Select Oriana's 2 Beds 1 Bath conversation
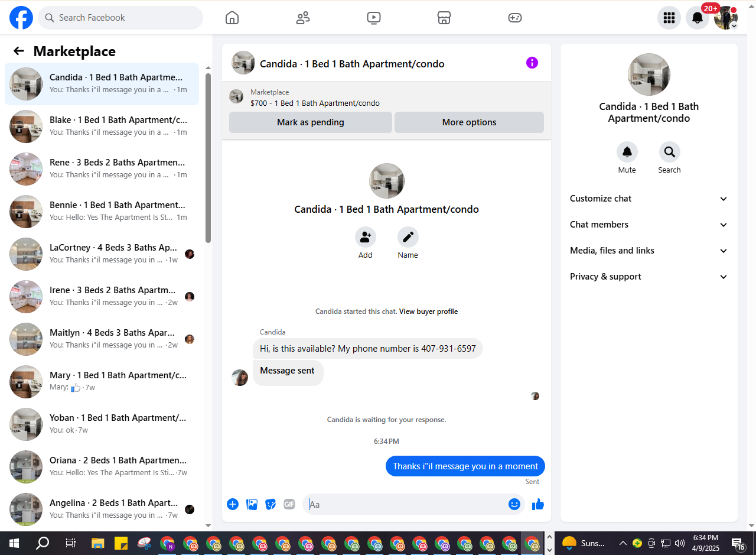Viewport: 756px width, 555px height. [x=102, y=467]
